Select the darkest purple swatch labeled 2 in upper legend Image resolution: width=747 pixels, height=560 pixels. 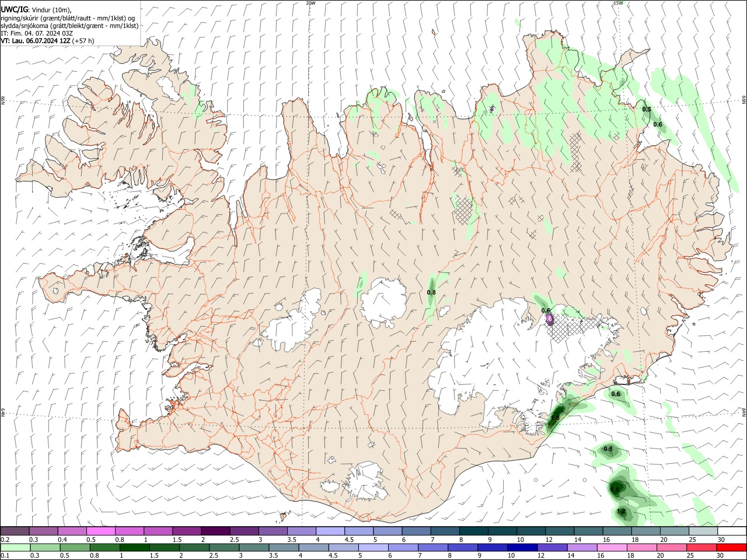[x=215, y=531]
